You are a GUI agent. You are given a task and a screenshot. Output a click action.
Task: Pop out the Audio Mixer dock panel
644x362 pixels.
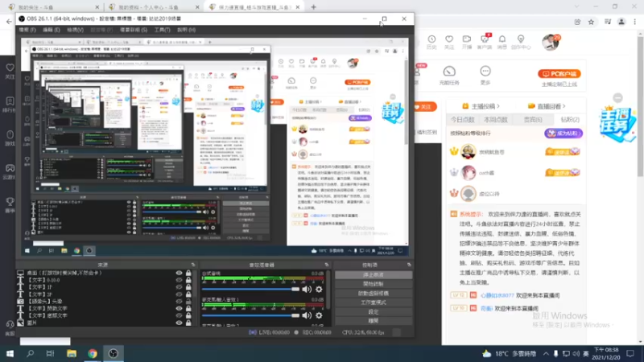pos(327,265)
